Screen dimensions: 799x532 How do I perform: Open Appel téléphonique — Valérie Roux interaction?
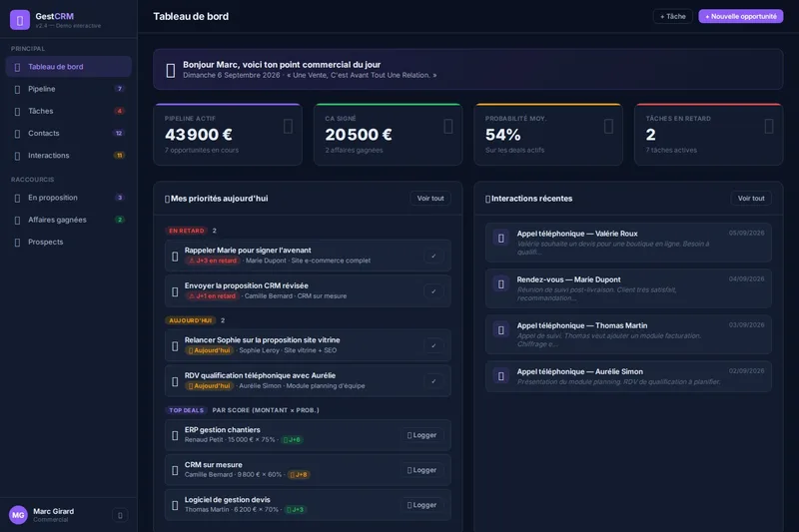pyautogui.click(x=628, y=243)
